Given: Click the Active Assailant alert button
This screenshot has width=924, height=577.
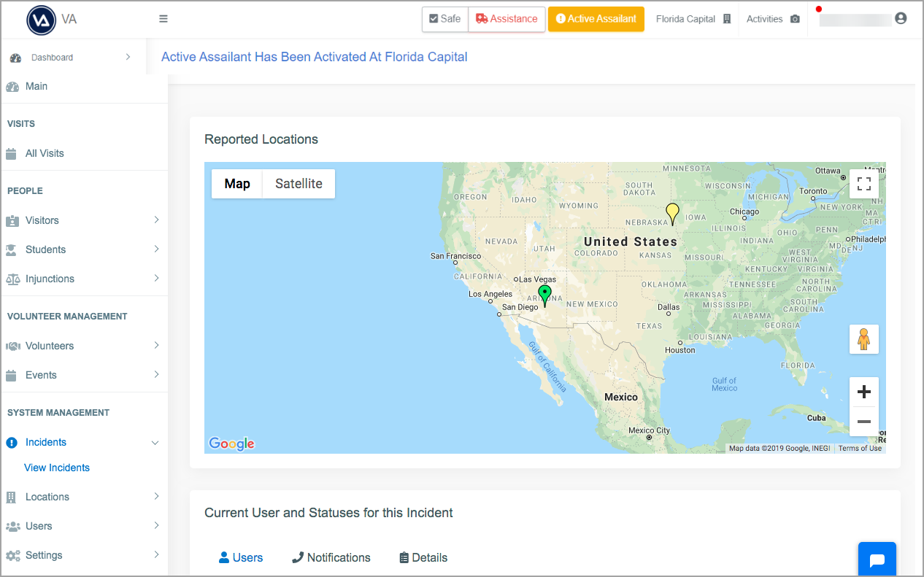Looking at the screenshot, I should click(596, 19).
